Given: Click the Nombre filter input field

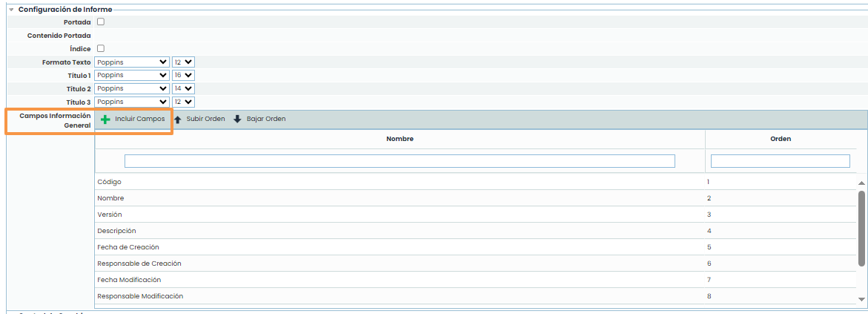Looking at the screenshot, I should (400, 161).
